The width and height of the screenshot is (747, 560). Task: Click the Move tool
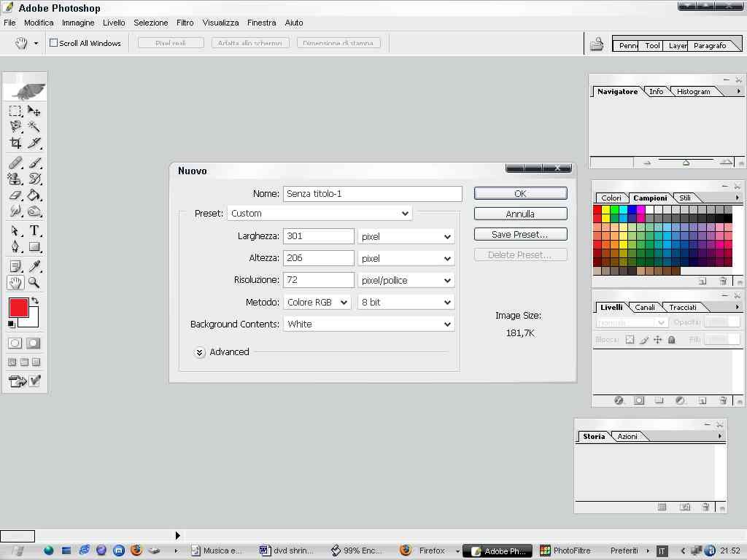pos(34,111)
